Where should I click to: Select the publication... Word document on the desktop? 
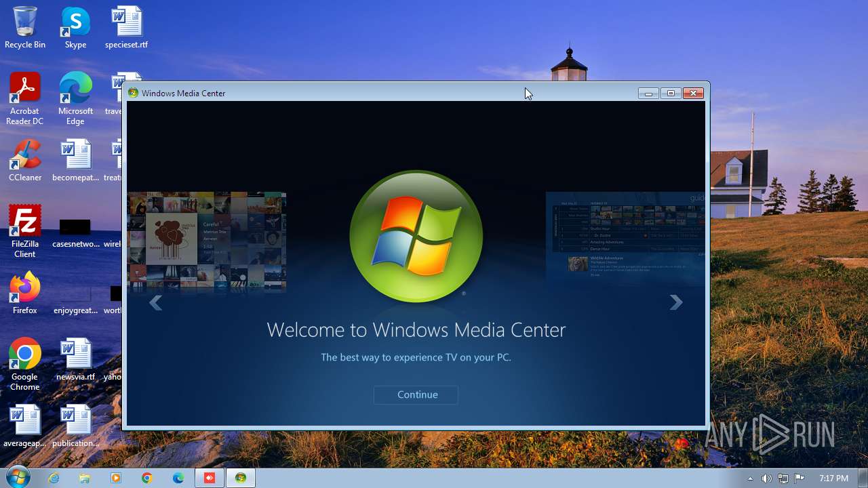(x=75, y=426)
